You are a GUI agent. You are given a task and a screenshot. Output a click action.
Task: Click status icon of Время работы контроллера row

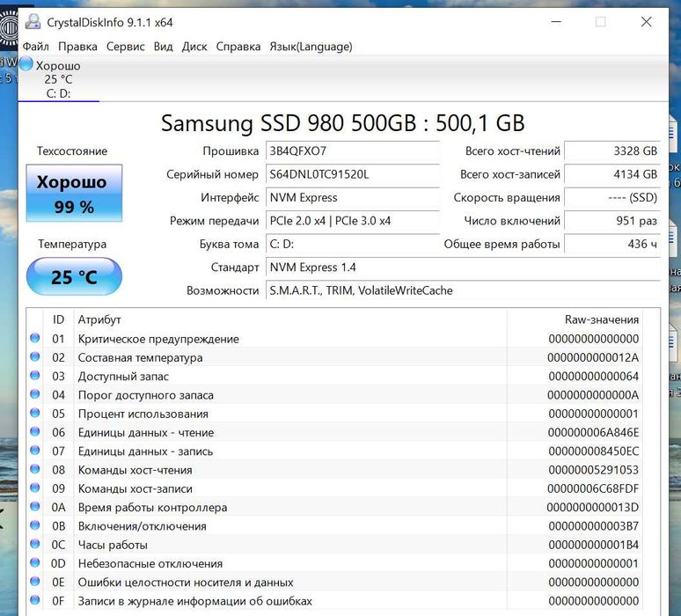click(x=35, y=507)
